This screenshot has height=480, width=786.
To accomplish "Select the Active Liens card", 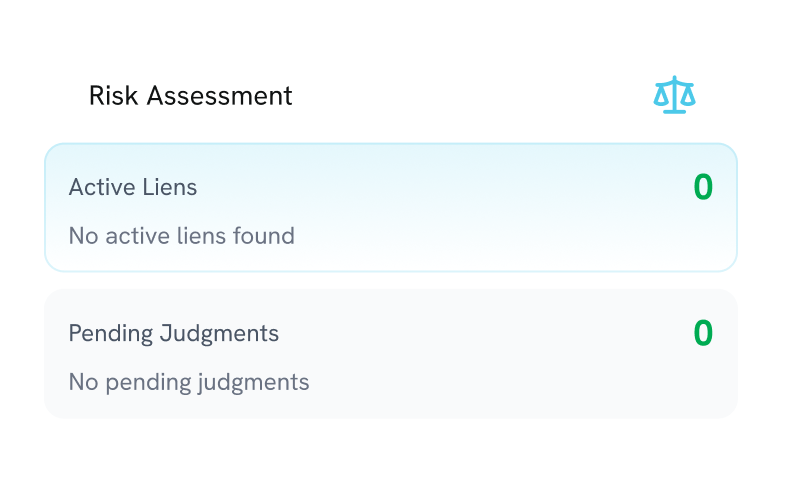I will 391,207.
